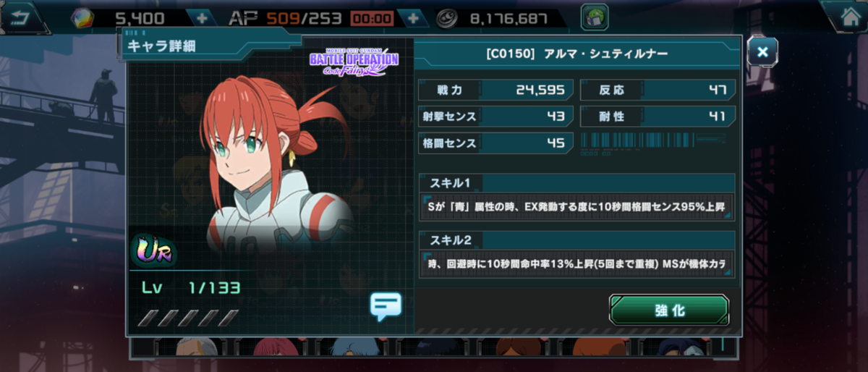Refill AP using the plus button
This screenshot has width=868, height=372.
412,17
